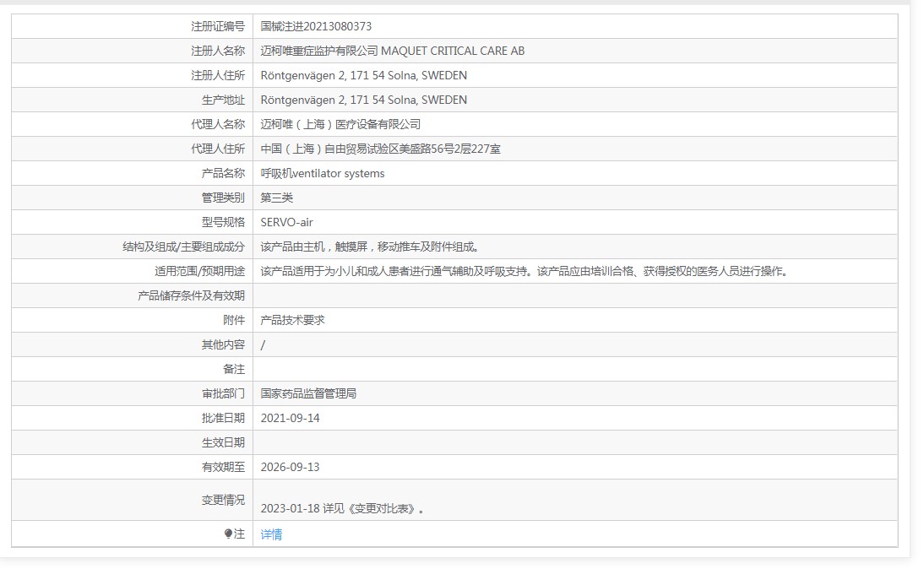Click the slash value in the 其他内容 row
Image resolution: width=924 pixels, height=569 pixels.
(263, 345)
